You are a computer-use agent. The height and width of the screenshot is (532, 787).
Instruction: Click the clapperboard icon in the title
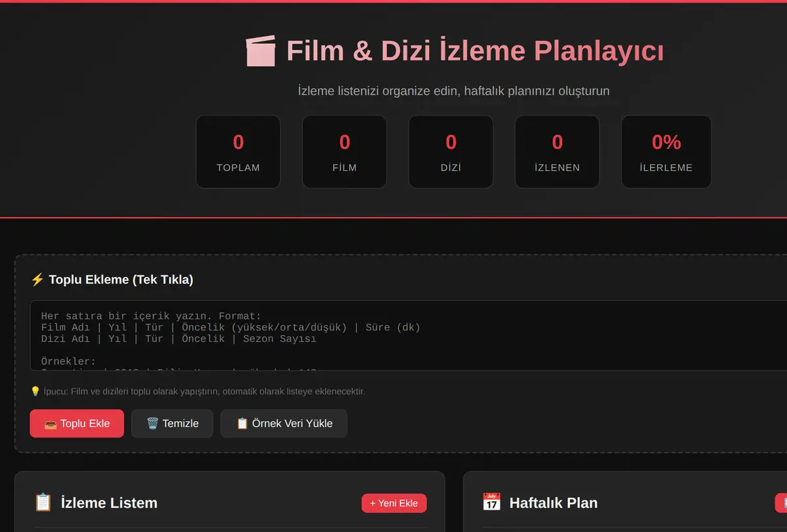(x=261, y=51)
